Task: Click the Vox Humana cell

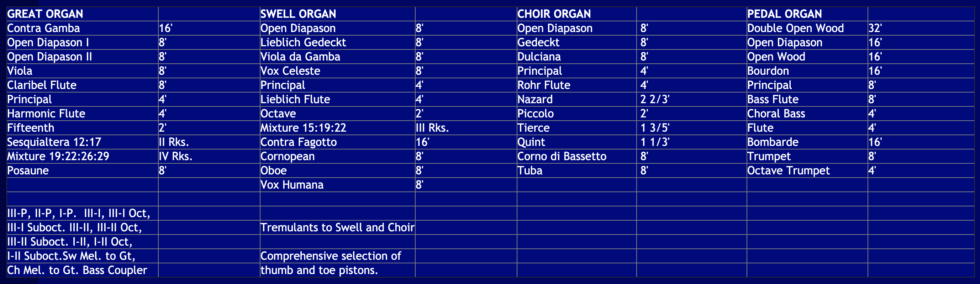Action: pos(292,185)
